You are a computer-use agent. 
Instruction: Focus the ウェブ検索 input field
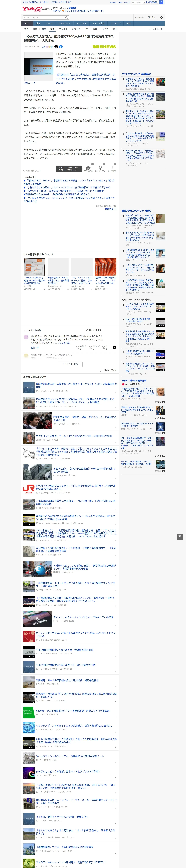coord(137,2)
